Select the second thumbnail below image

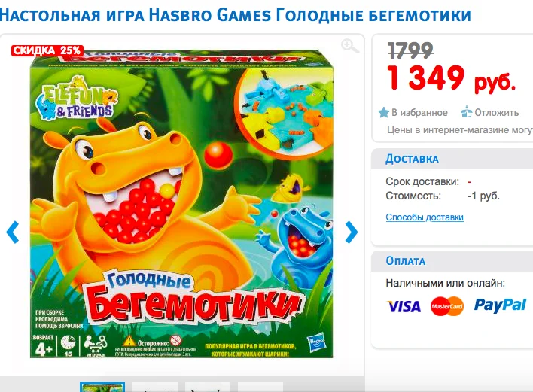(155, 387)
